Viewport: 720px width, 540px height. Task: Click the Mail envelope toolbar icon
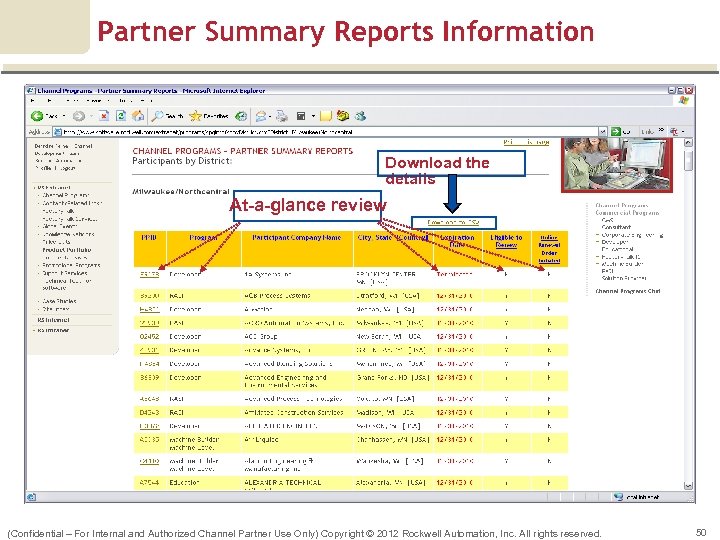pyautogui.click(x=261, y=116)
